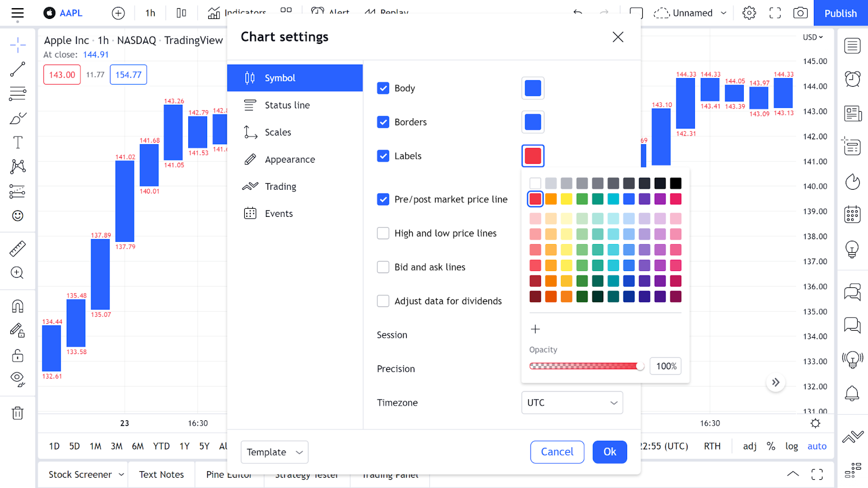Image resolution: width=868 pixels, height=488 pixels.
Task: Open notifications bell icon
Action: click(x=852, y=393)
